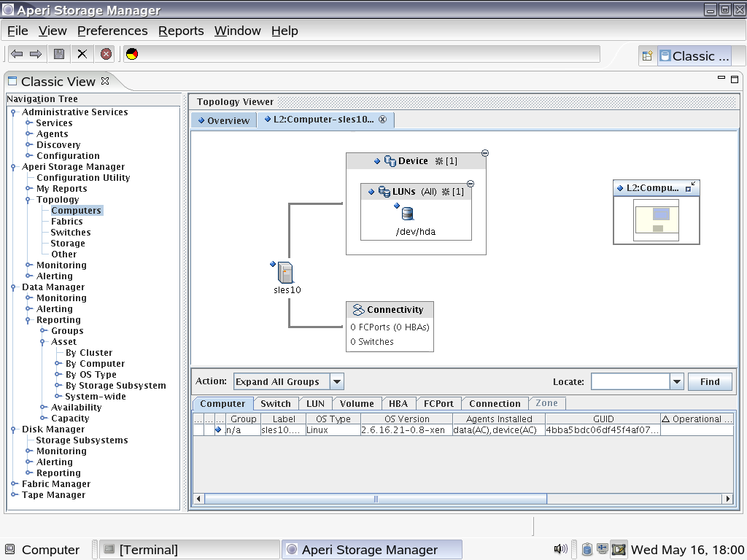The image size is (747, 560).
Task: Select the sles10 computer icon in topology
Action: 285,273
